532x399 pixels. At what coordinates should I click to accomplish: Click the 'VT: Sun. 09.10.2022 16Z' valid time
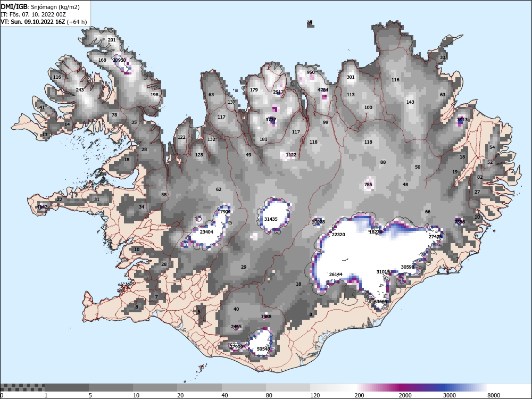coord(33,22)
